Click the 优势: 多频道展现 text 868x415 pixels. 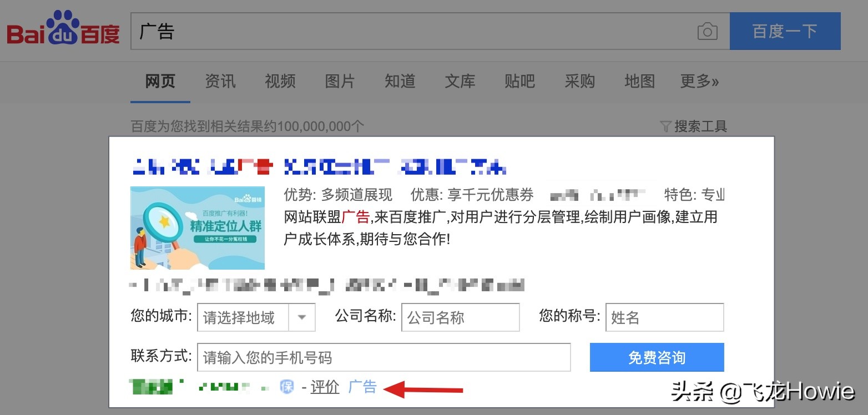(x=338, y=195)
